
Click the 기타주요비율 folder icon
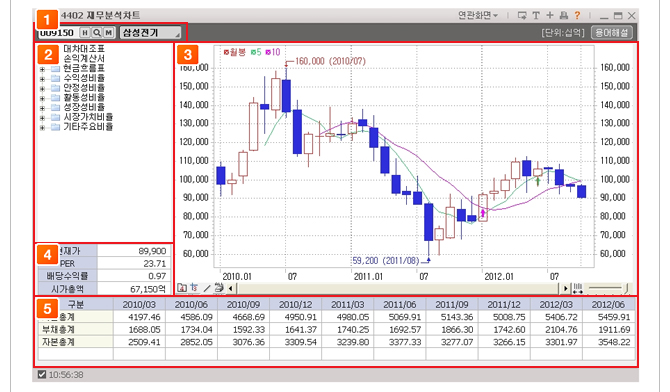click(x=55, y=127)
